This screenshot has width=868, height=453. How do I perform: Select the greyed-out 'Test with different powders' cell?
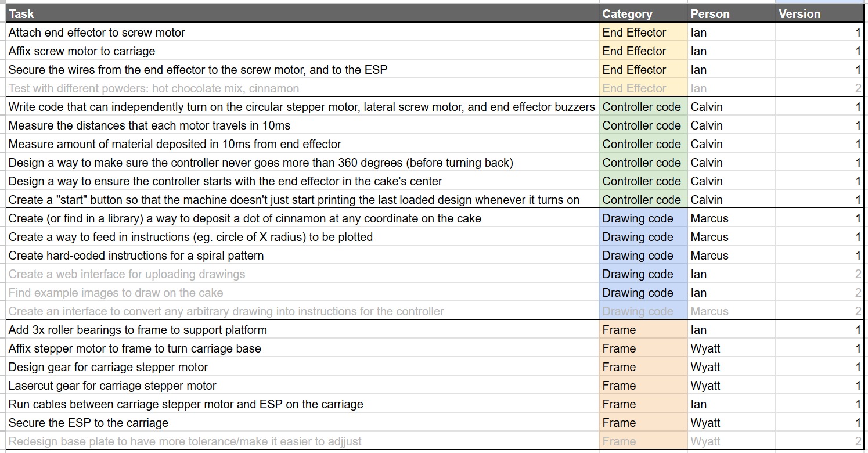pos(302,88)
